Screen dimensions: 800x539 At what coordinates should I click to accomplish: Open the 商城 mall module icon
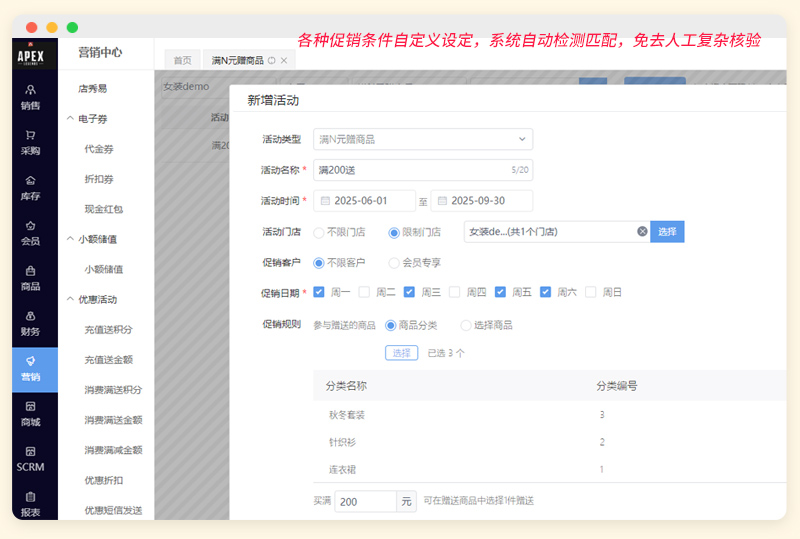(x=30, y=406)
